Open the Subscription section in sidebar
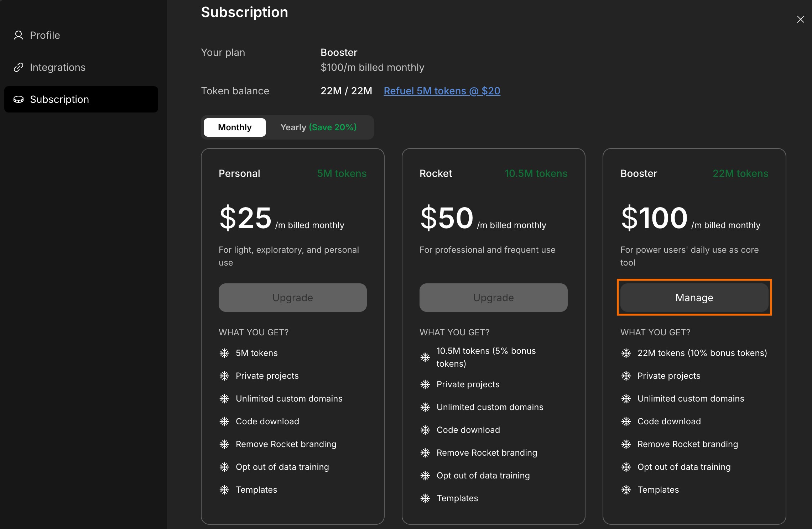 click(x=59, y=100)
